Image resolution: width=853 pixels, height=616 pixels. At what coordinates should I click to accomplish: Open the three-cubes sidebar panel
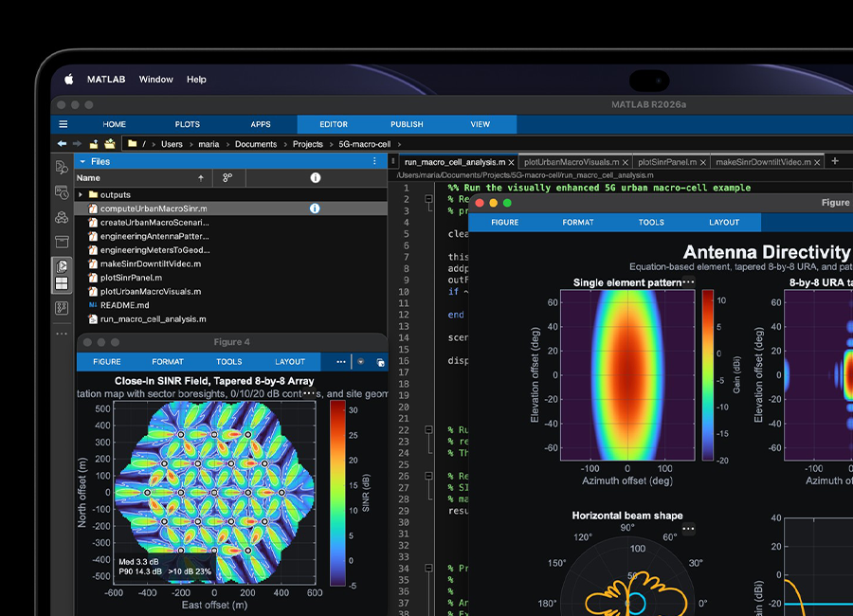coord(62,217)
